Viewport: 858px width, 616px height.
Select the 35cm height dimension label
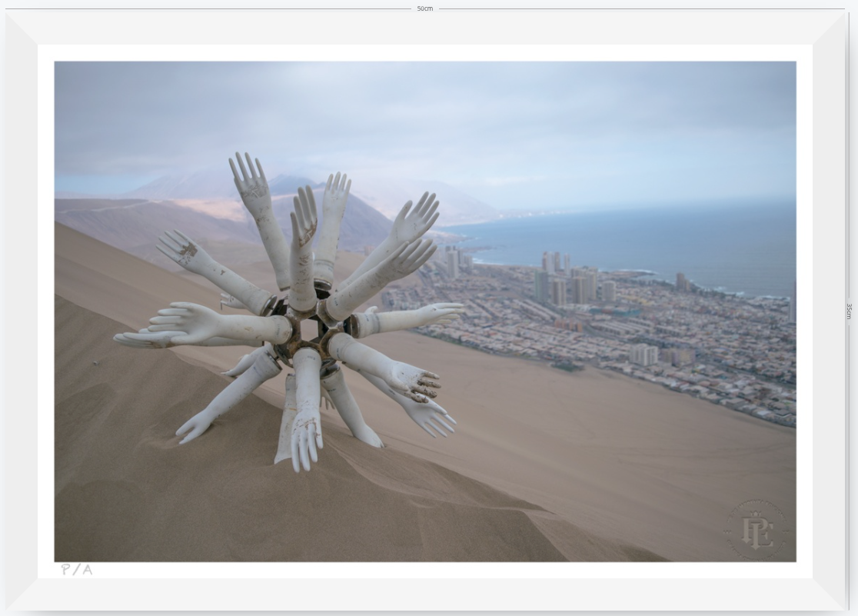pyautogui.click(x=850, y=311)
